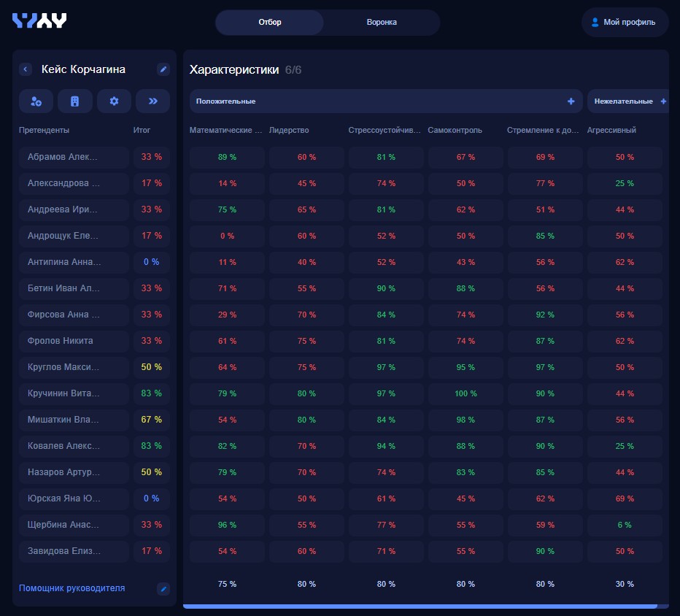Screen dimensions: 680x616
Task: Click the horizontal scrollbar below the table
Action: point(420,606)
